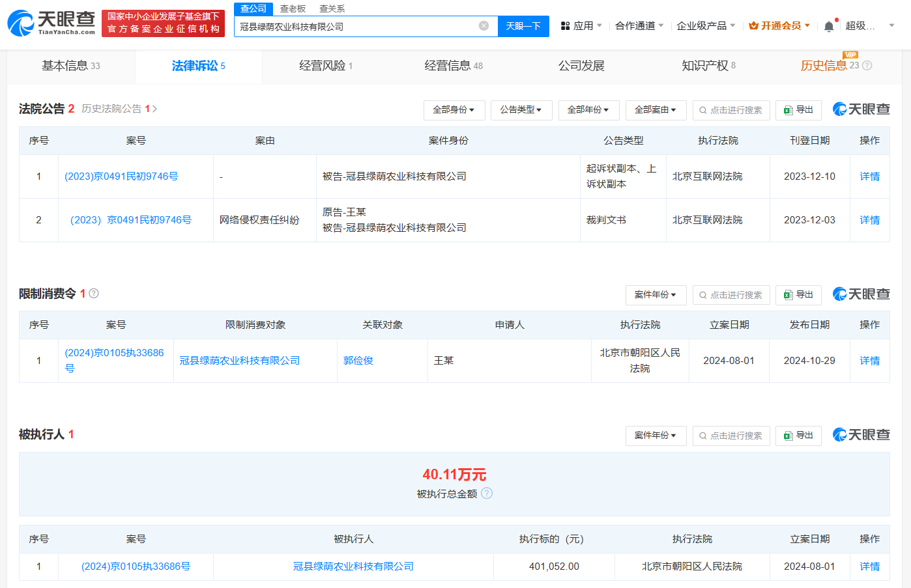The image size is (911, 588).
Task: Click the 国家中小企业发展子基金旗下 red banner
Action: point(163,23)
